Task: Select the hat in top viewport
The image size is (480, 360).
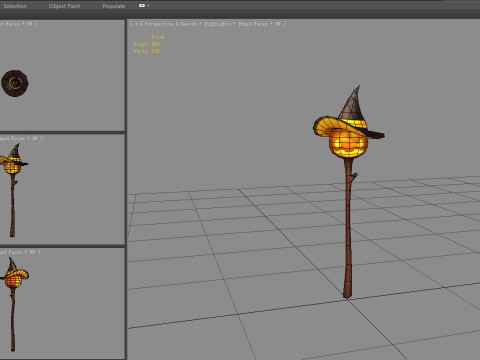Action: [x=15, y=83]
